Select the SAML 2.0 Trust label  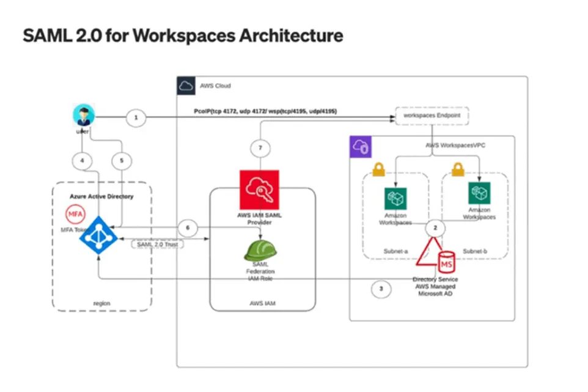coord(153,244)
